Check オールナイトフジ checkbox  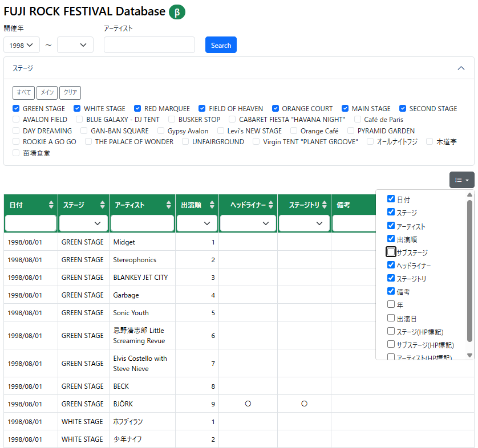point(370,141)
